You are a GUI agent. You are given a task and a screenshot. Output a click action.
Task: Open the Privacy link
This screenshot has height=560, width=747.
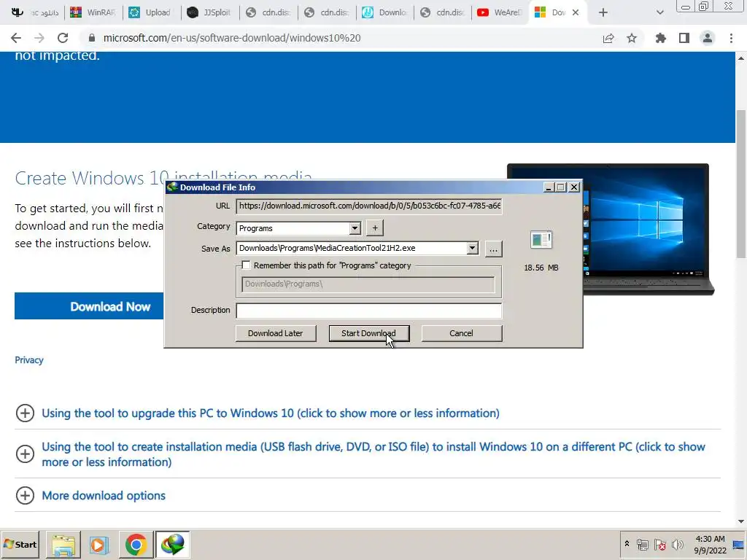point(29,360)
